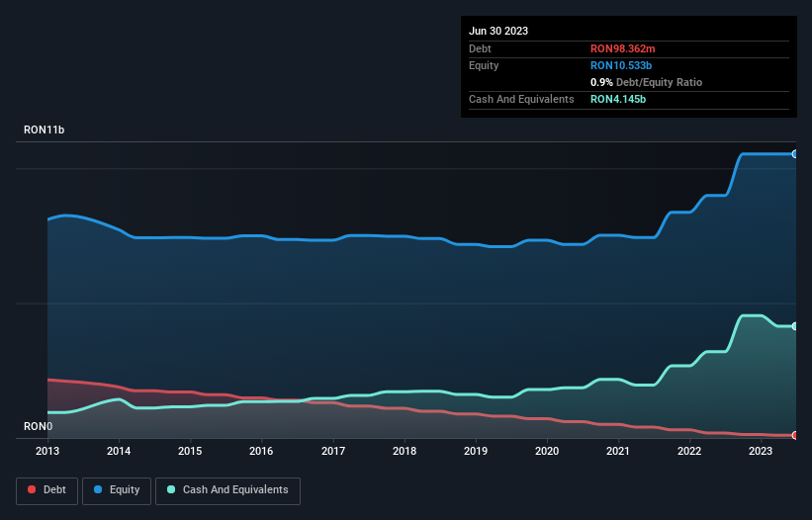Click the 2017 axis label
The width and height of the screenshot is (812, 520).
(x=333, y=451)
